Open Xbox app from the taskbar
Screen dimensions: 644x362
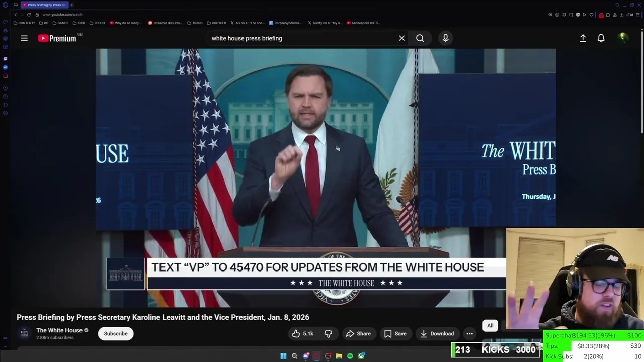coord(361,356)
